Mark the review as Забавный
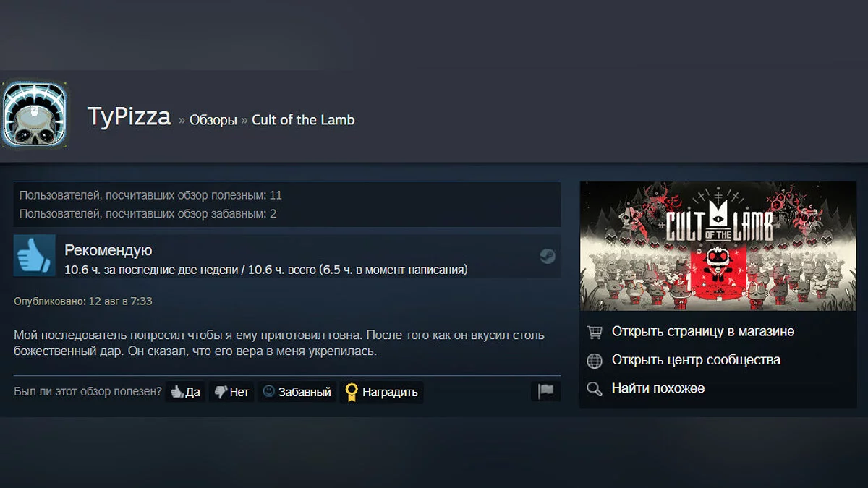This screenshot has width=868, height=488. point(297,392)
